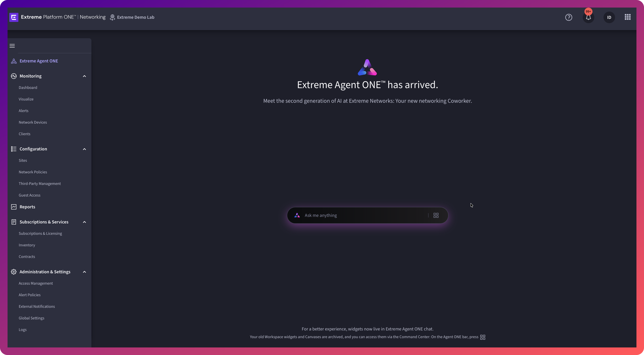Select the Configuration menu heading
This screenshot has height=355, width=644.
coord(33,149)
